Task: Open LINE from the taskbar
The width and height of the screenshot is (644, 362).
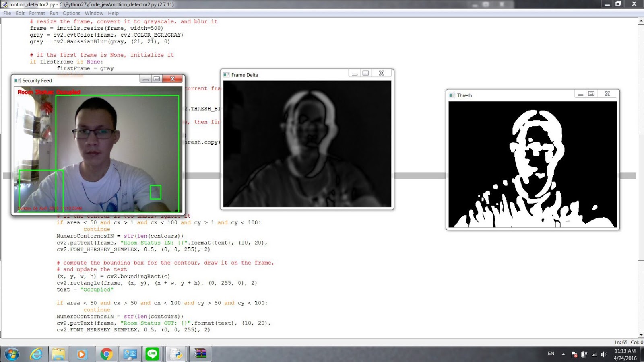Action: point(153,354)
